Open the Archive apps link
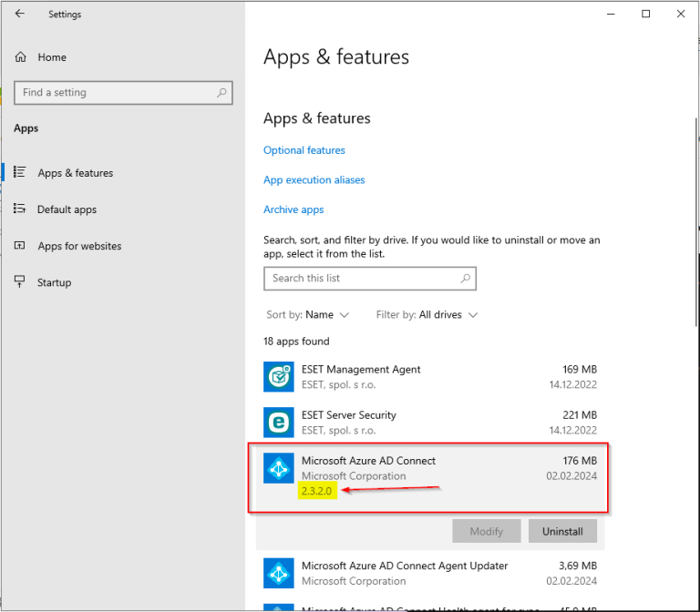The image size is (700, 612). coord(293,209)
